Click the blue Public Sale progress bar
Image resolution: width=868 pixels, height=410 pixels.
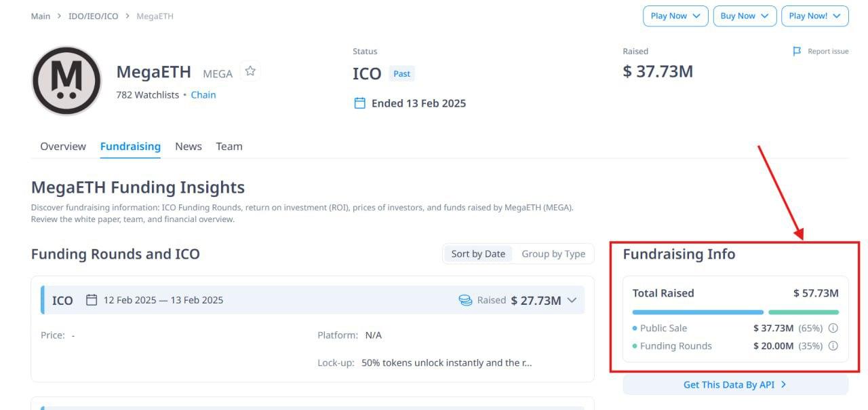coord(697,312)
